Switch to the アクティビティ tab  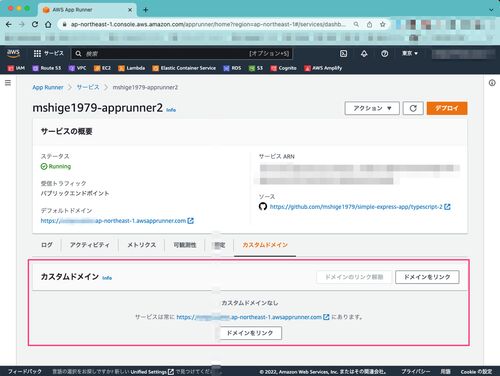coord(90,245)
